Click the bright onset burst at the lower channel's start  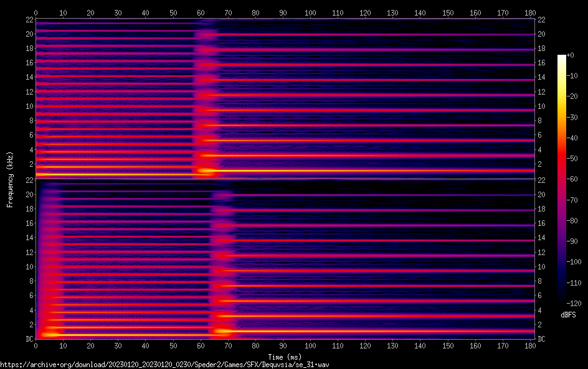pos(44,334)
